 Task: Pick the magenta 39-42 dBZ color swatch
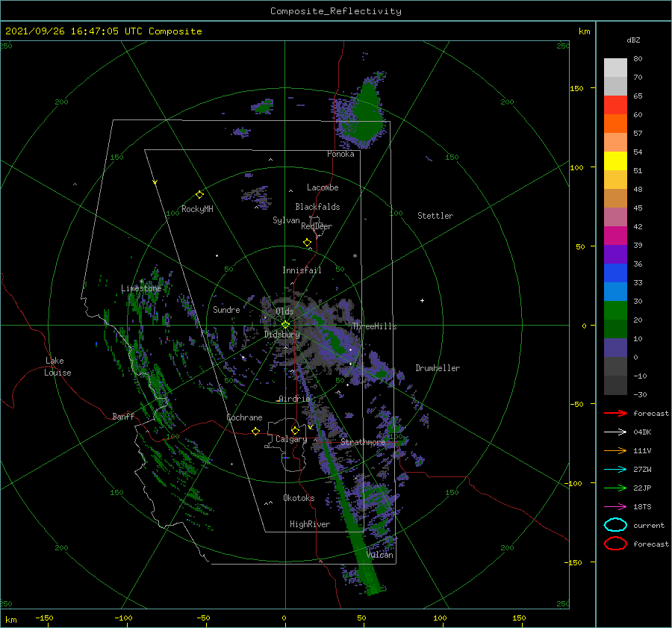(x=615, y=235)
